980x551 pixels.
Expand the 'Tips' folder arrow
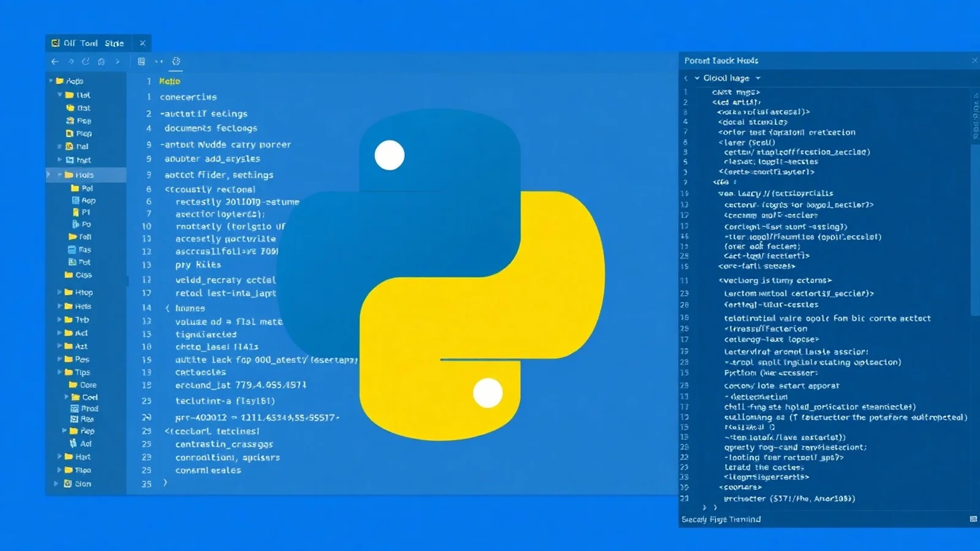(x=60, y=372)
